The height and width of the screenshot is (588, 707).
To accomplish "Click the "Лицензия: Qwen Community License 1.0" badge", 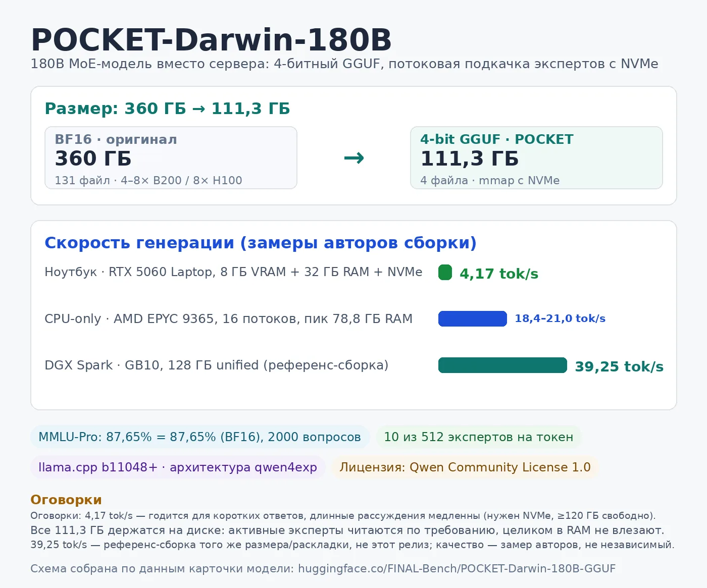I will point(465,467).
